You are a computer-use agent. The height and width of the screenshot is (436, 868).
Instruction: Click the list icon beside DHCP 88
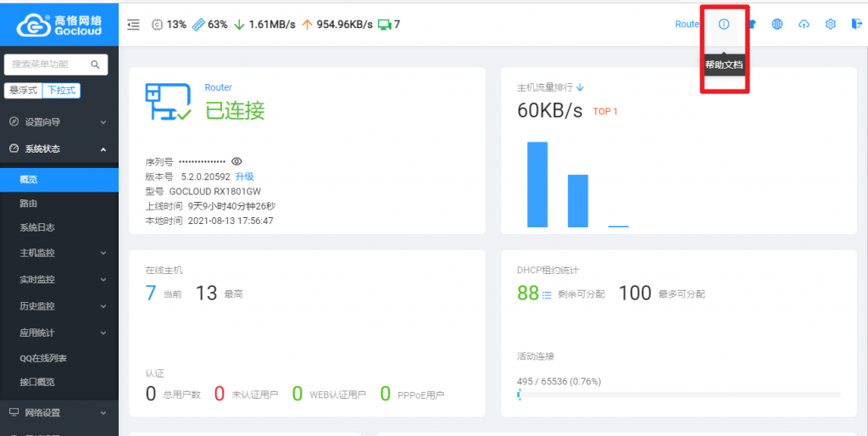click(547, 294)
